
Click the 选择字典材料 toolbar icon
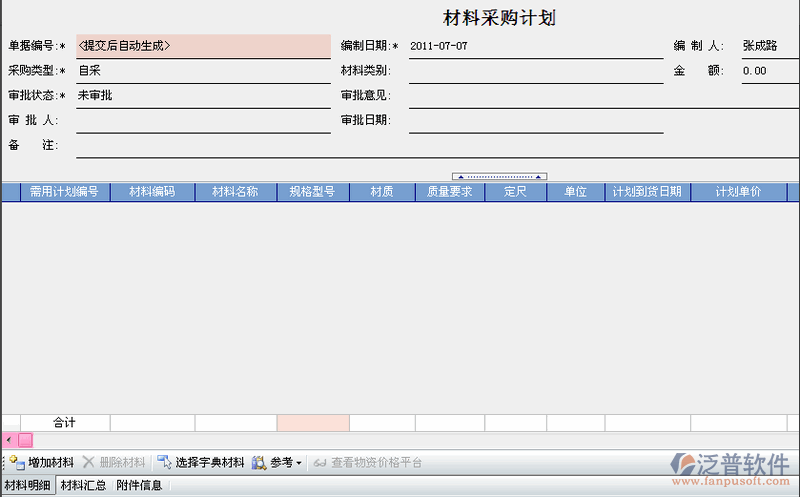tap(164, 462)
